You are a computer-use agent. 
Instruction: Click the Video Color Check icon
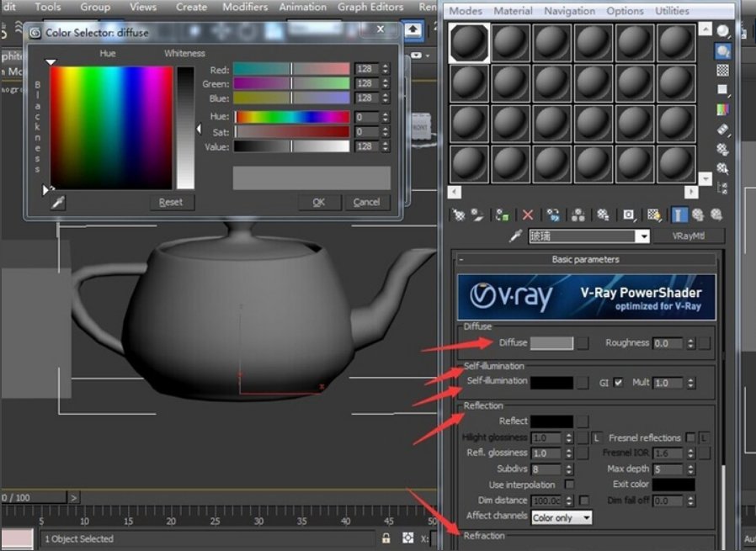coord(722,110)
